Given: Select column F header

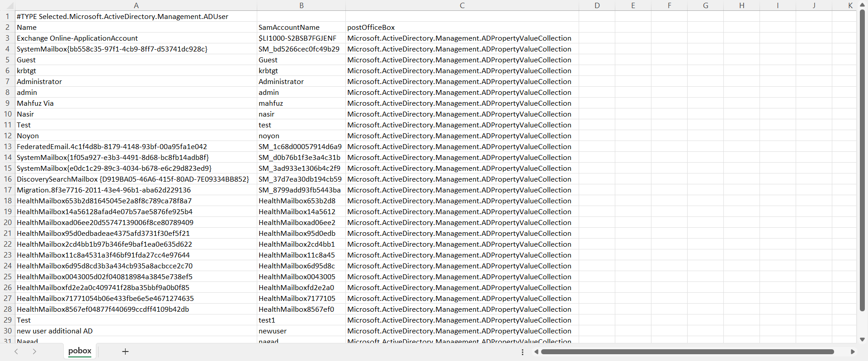Looking at the screenshot, I should click(669, 5).
